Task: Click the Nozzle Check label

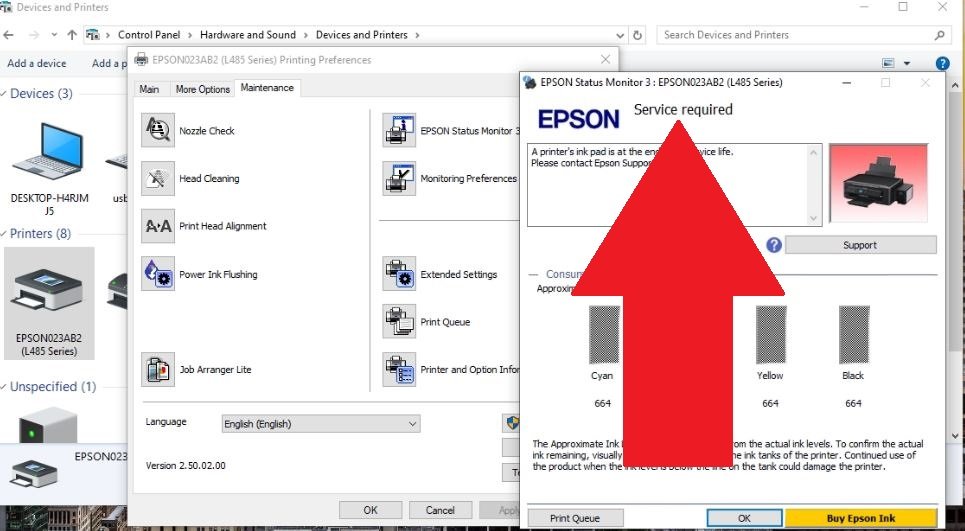Action: 207,130
